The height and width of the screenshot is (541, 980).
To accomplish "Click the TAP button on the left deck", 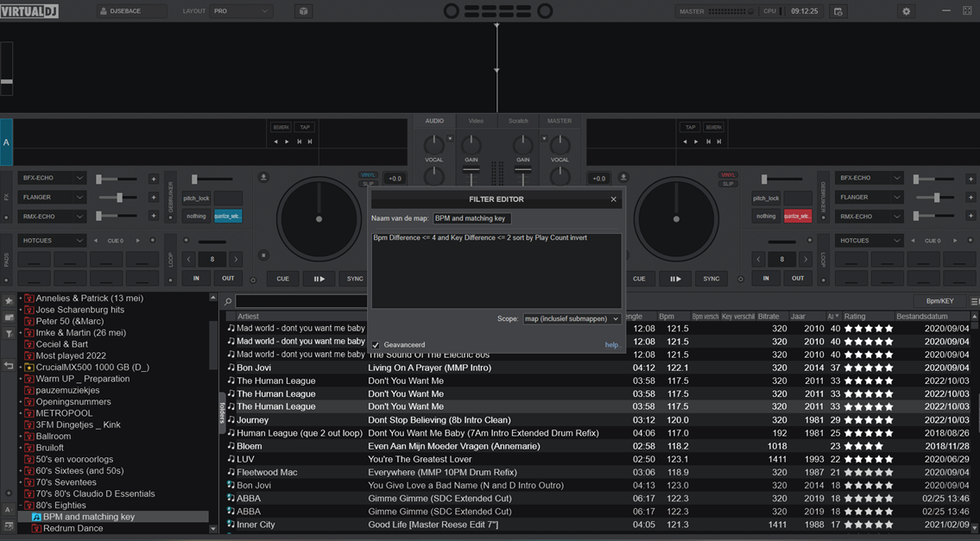I will [x=305, y=127].
